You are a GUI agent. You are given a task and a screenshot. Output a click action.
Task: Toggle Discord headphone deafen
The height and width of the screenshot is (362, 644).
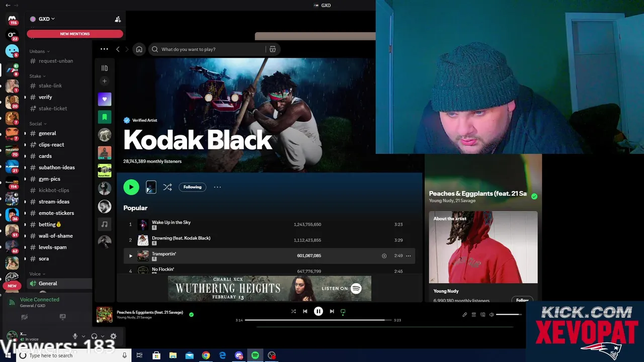tap(94, 336)
